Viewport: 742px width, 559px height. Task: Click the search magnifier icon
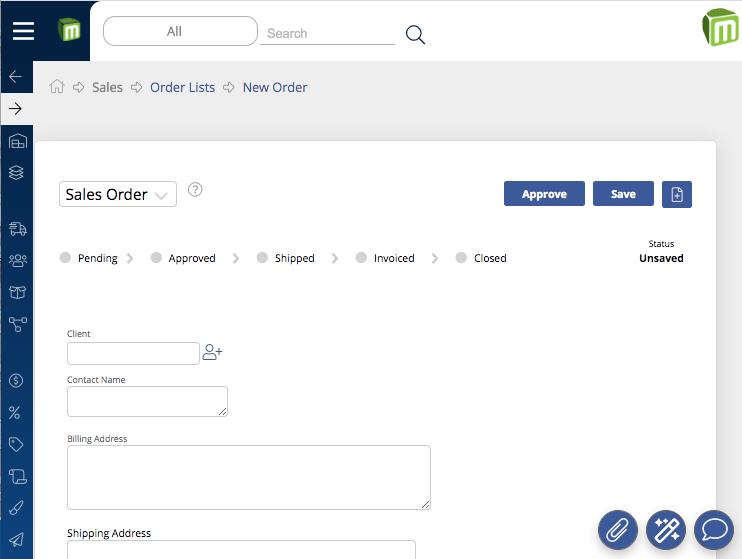point(415,35)
